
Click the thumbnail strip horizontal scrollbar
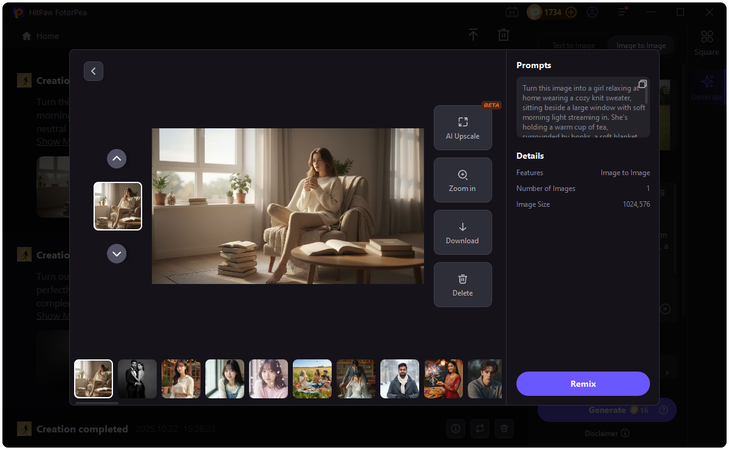click(97, 403)
